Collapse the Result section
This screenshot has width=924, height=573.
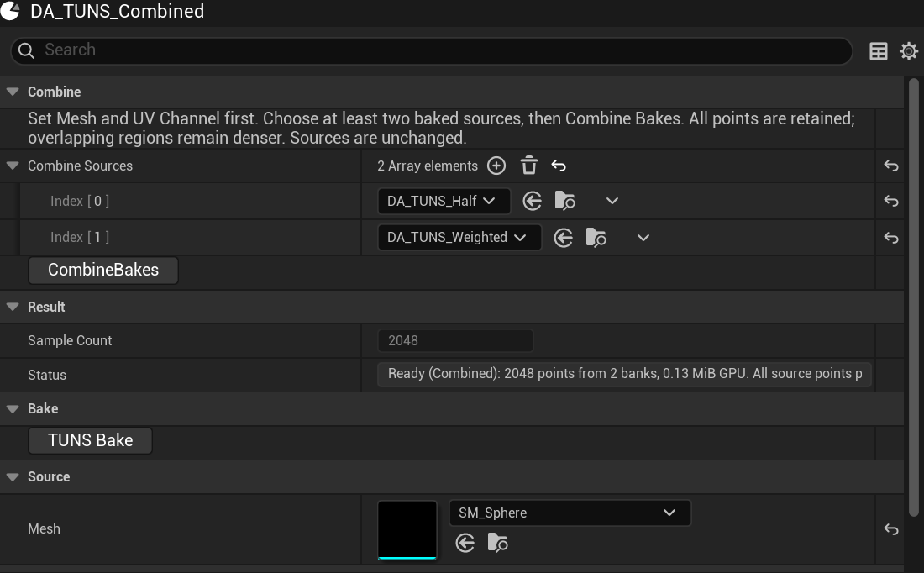click(13, 307)
